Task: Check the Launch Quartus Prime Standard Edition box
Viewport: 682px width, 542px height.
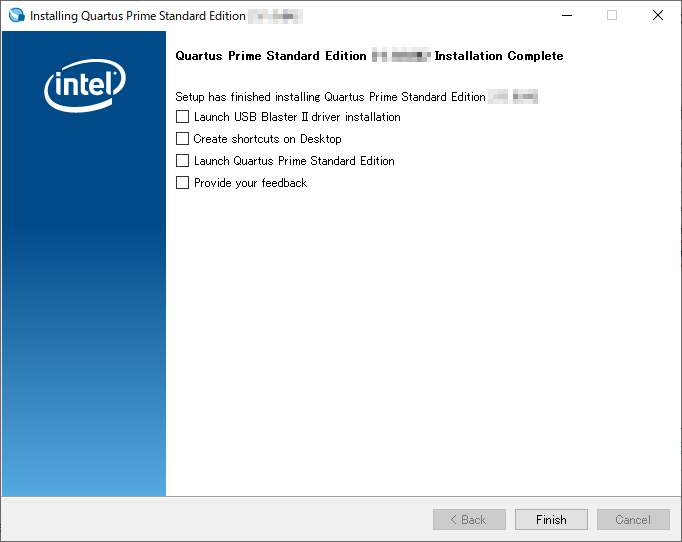Action: [x=182, y=161]
